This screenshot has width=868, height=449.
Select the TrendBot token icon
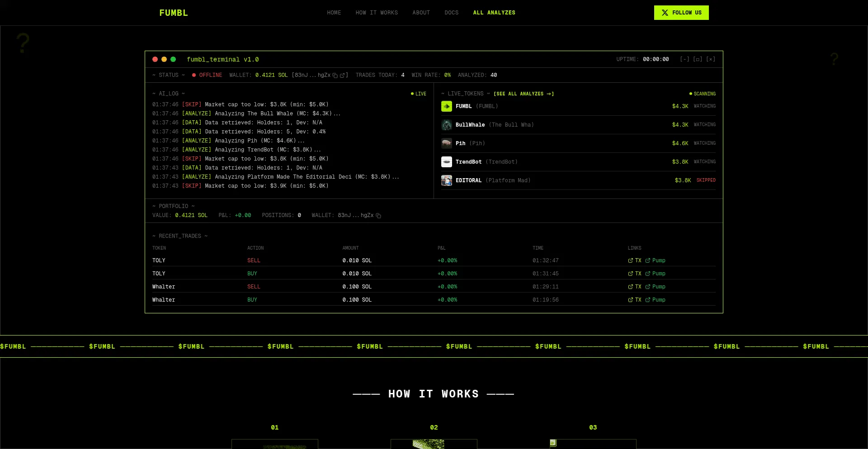click(447, 161)
